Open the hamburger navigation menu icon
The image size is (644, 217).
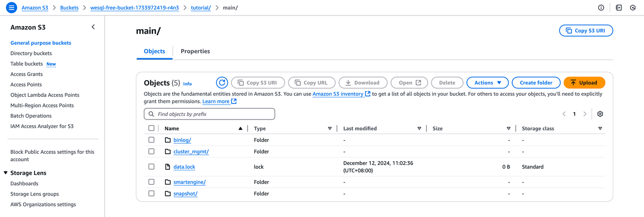(x=11, y=8)
